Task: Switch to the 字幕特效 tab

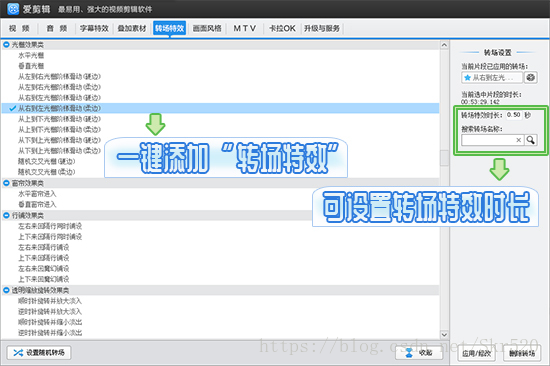Action: click(94, 28)
